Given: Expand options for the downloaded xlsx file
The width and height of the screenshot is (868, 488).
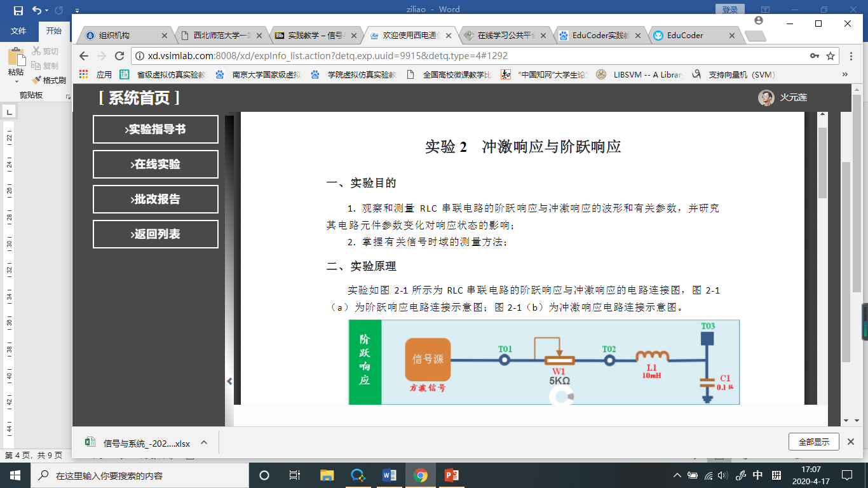Looking at the screenshot, I should 204,442.
